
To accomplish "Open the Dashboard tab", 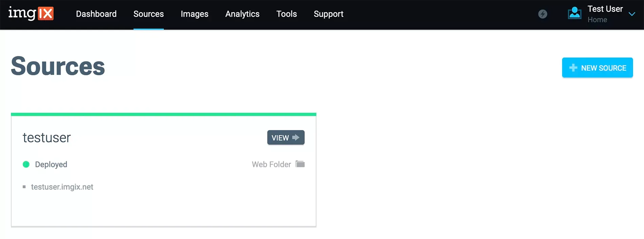I will [x=96, y=14].
